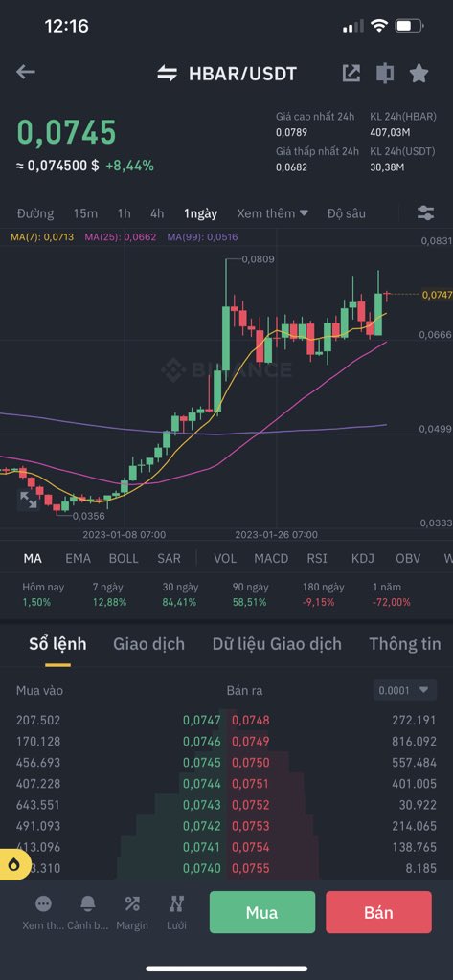Check the battery status icon
Image resolution: width=453 pixels, height=980 pixels.
click(x=410, y=26)
